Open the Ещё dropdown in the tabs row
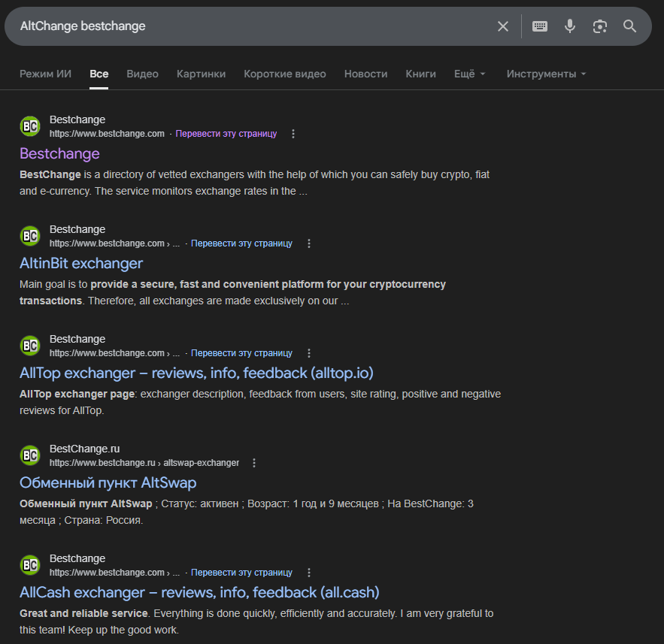Image resolution: width=664 pixels, height=644 pixels. [x=469, y=74]
